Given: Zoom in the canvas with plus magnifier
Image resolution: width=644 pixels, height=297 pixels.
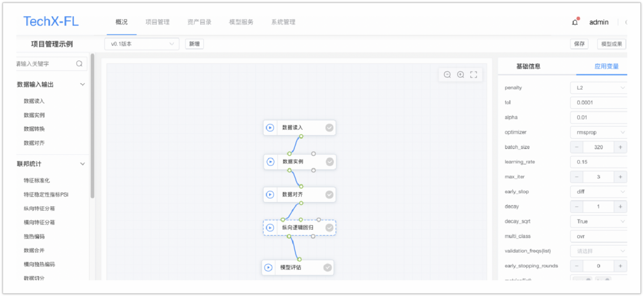Looking at the screenshot, I should pos(460,75).
